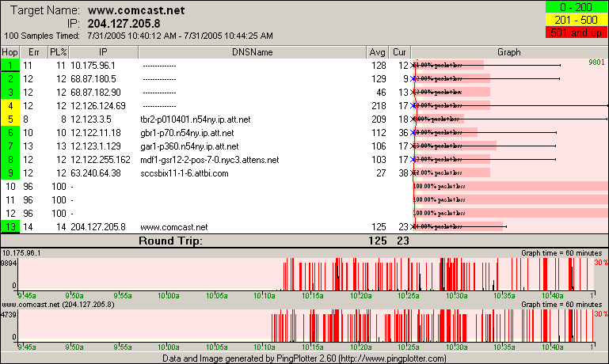The image size is (609, 364).
Task: Click the hop 10 100.00% packet loss bar
Action: (x=510, y=186)
